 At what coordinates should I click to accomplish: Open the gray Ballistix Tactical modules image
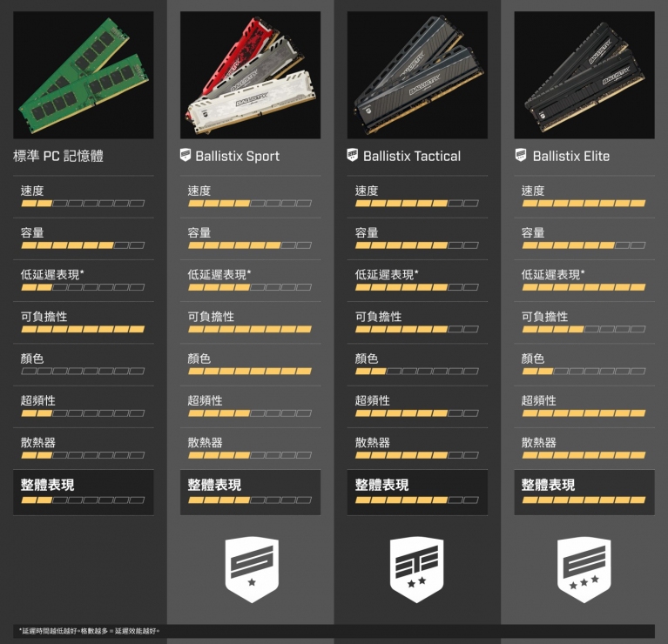pos(417,75)
